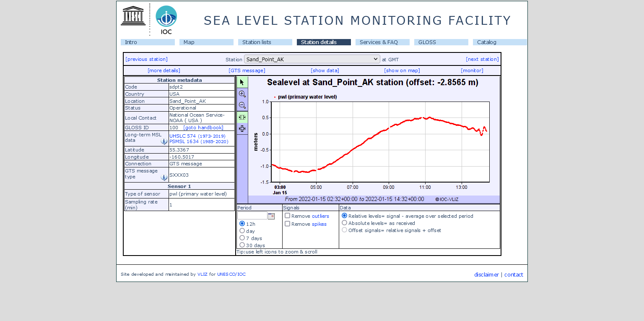Image resolution: width=644 pixels, height=321 pixels.
Task: Click GTS message type value SXXX03
Action: 179,175
